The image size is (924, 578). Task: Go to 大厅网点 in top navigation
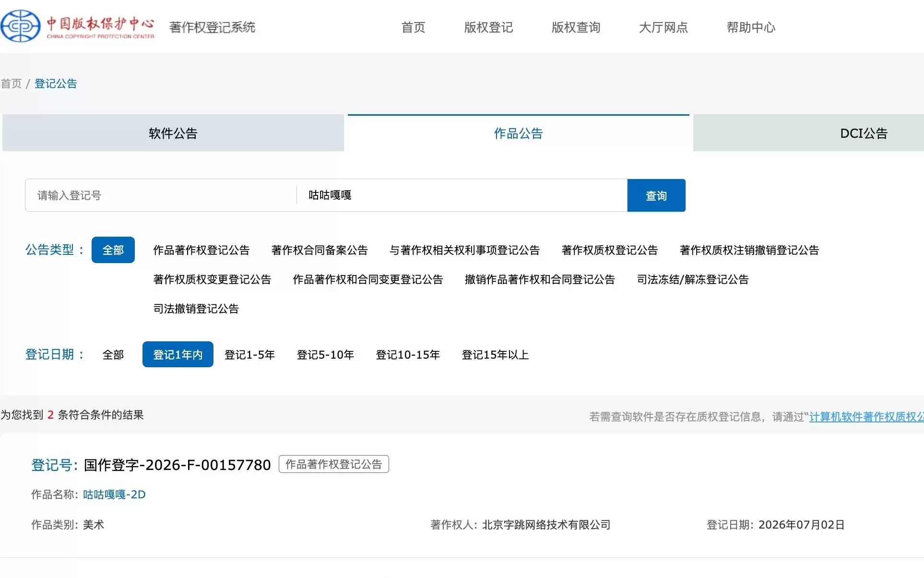[x=663, y=27]
